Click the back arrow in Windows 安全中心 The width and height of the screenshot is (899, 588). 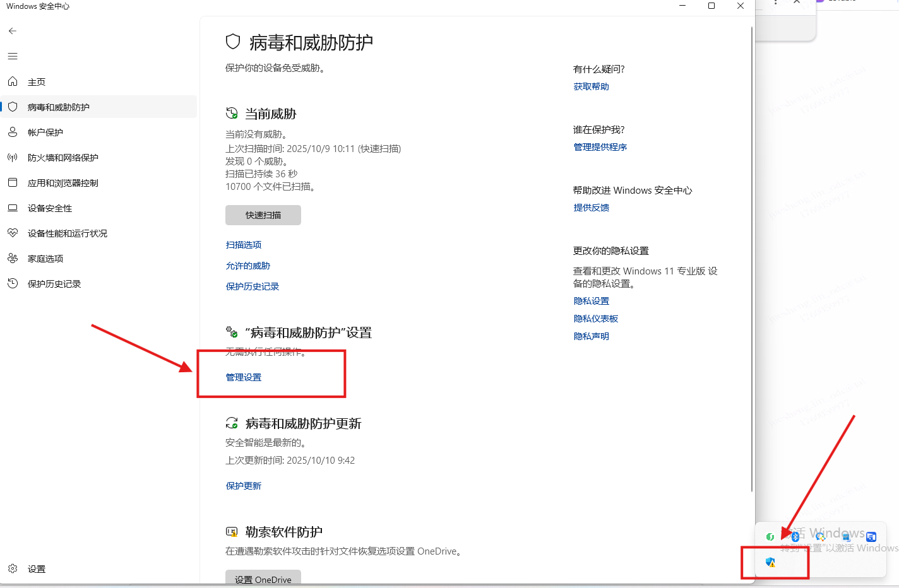click(x=13, y=31)
